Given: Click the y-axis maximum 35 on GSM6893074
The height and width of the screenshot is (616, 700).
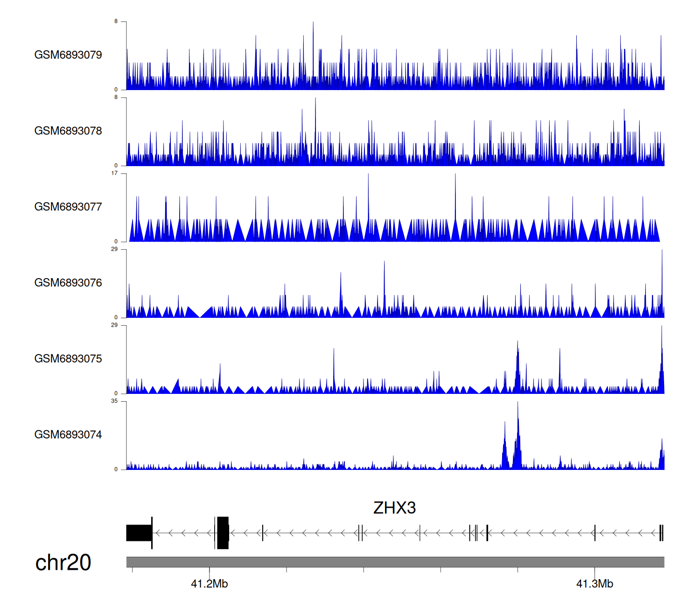Looking at the screenshot, I should (x=114, y=401).
